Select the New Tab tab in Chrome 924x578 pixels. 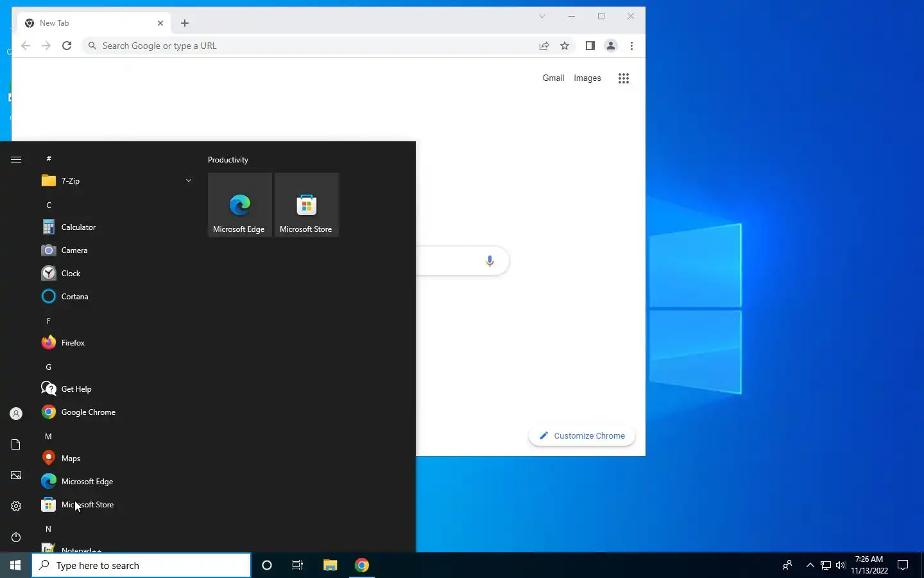coord(94,22)
